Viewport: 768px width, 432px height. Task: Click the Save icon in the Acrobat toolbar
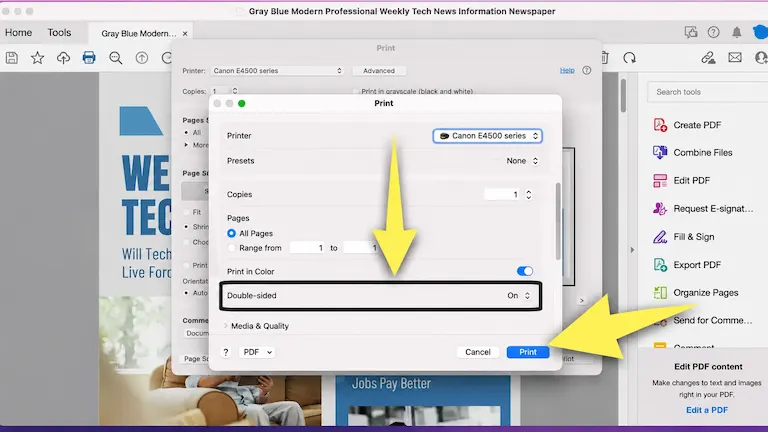[x=12, y=58]
